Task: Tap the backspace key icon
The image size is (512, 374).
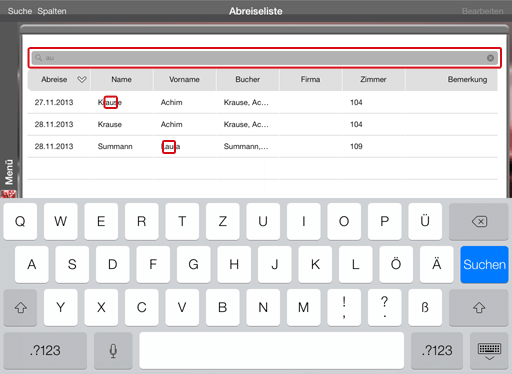Action: (479, 221)
